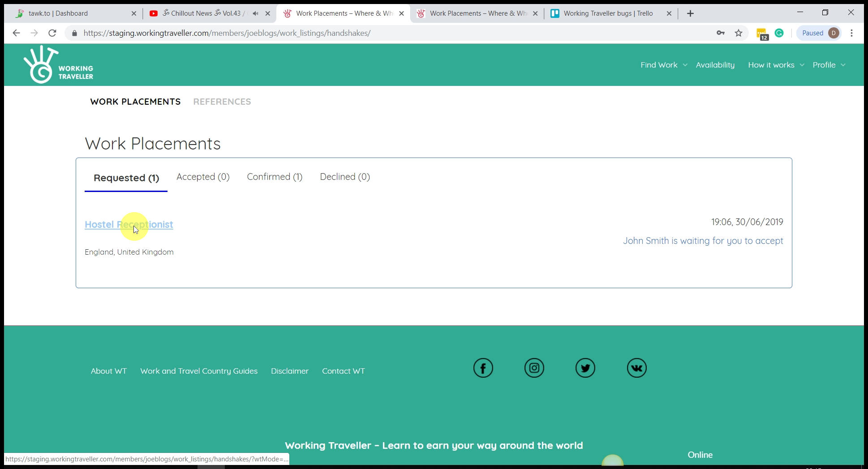Click the Twitter bird icon

click(x=585, y=368)
